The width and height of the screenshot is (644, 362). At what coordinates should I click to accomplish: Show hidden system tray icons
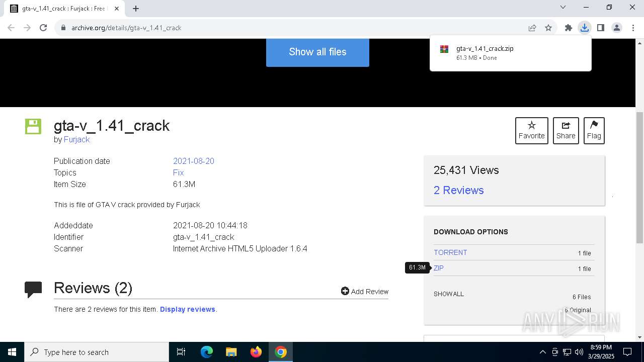(x=542, y=352)
